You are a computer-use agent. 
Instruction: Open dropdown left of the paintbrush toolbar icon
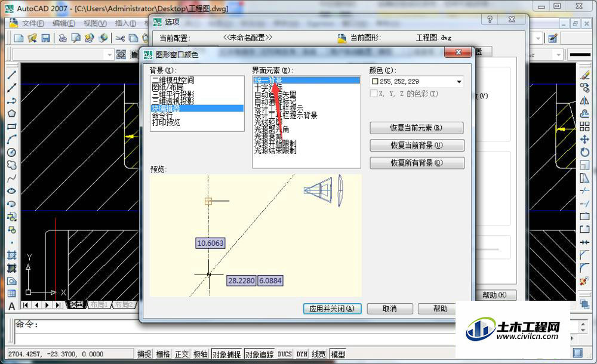click(x=538, y=38)
